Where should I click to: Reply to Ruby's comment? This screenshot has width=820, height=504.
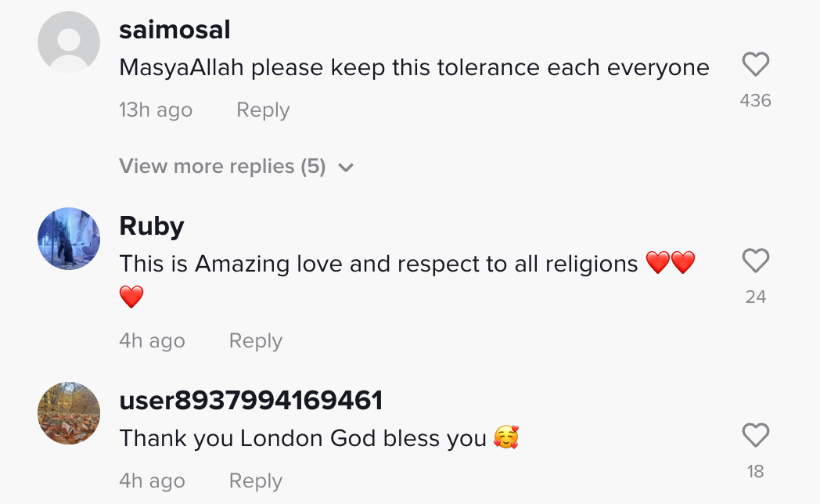coord(255,340)
